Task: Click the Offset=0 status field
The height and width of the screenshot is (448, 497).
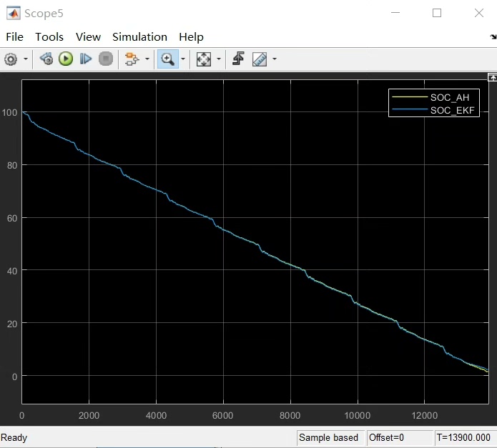Action: [x=399, y=437]
